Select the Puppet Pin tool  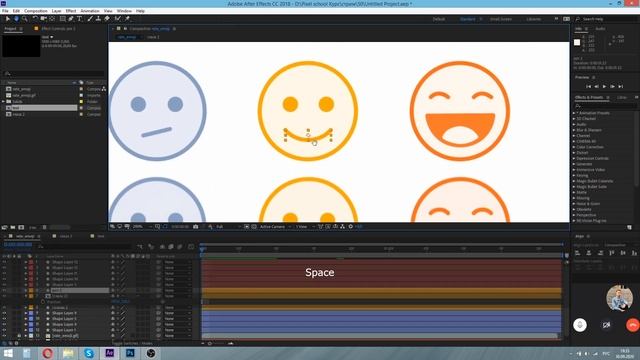pos(127,19)
